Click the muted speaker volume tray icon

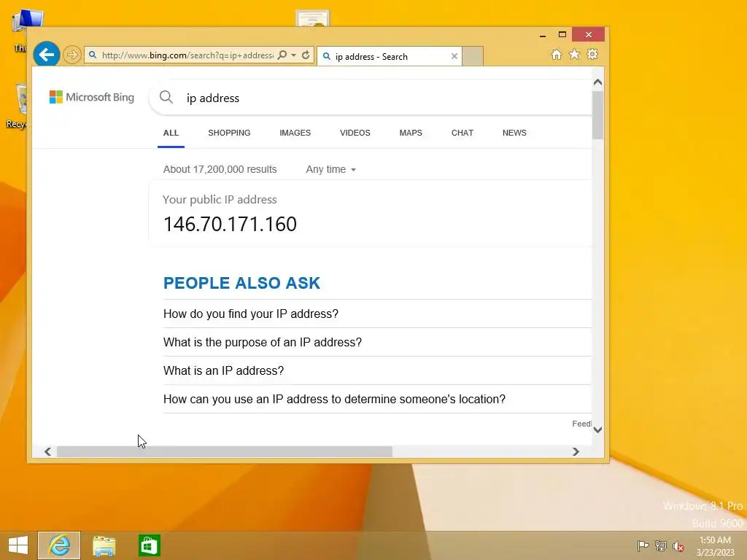[x=678, y=546]
